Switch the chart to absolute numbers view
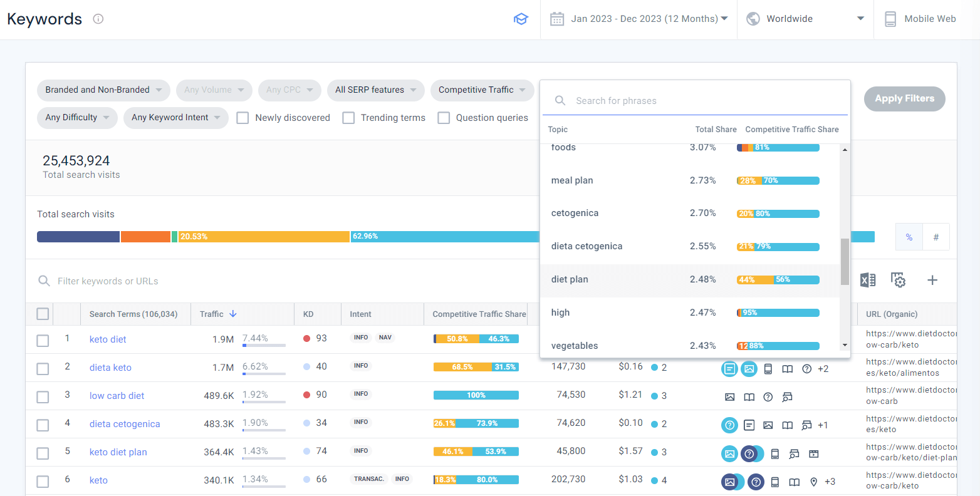Image resolution: width=980 pixels, height=496 pixels. coord(936,237)
